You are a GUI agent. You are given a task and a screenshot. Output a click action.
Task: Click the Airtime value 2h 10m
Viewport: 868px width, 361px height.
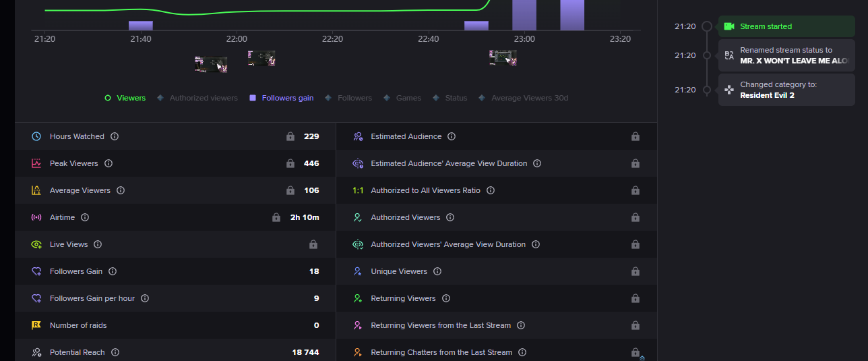[x=305, y=217]
